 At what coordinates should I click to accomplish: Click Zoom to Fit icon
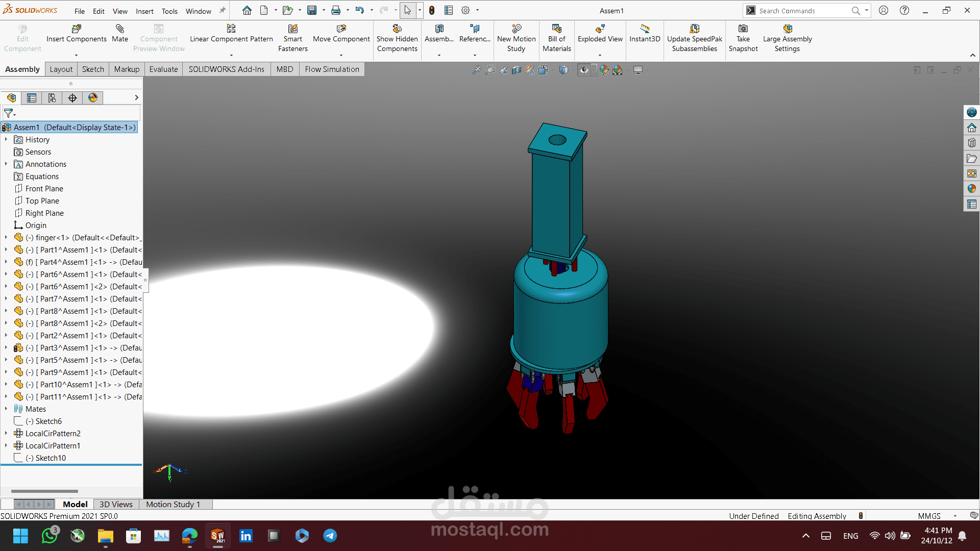(x=476, y=70)
